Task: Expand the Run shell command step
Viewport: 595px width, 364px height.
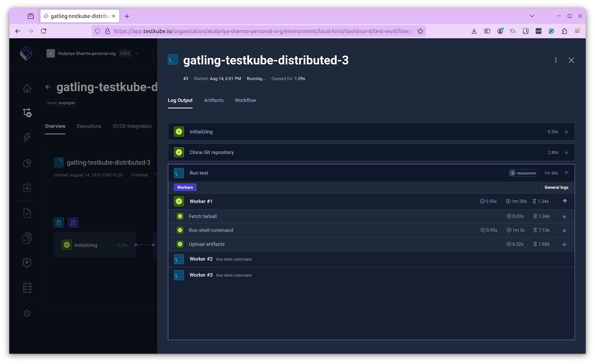Action: point(564,230)
